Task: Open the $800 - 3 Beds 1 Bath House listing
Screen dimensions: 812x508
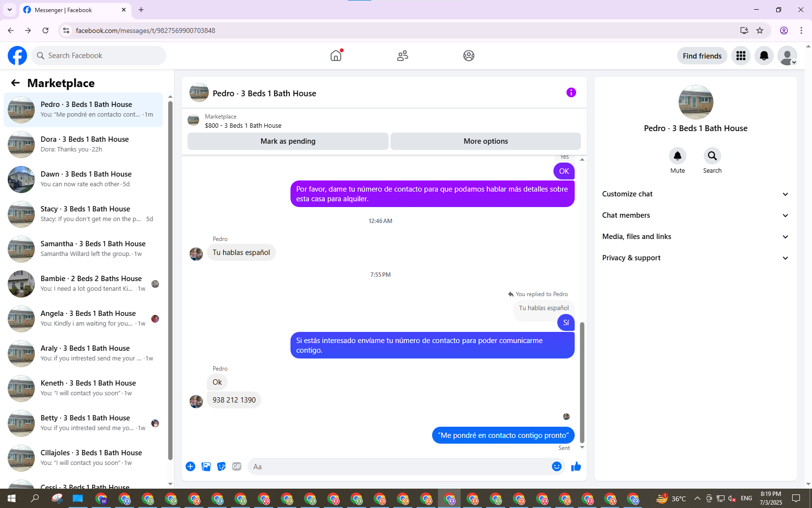Action: pyautogui.click(x=243, y=125)
